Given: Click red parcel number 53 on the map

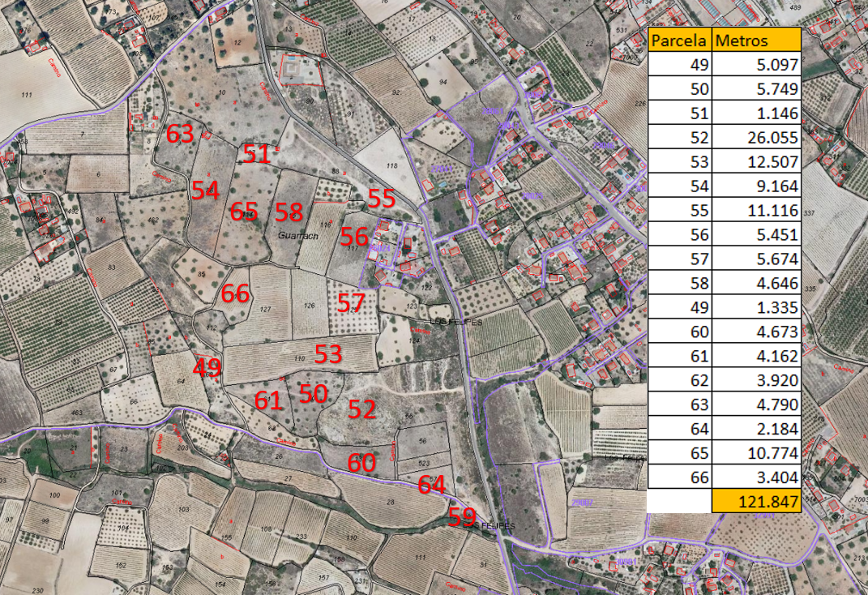Looking at the screenshot, I should pyautogui.click(x=328, y=354).
